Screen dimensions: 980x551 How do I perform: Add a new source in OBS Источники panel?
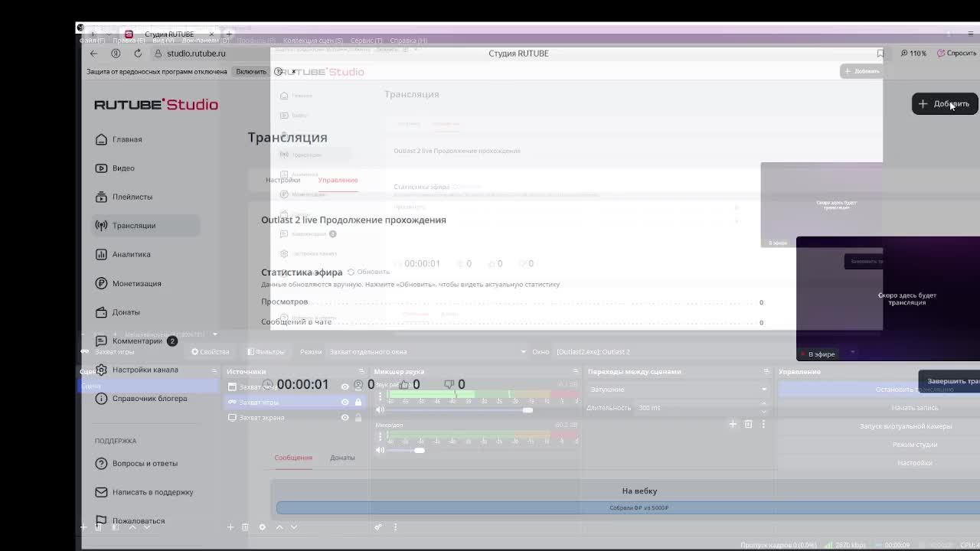pyautogui.click(x=230, y=527)
